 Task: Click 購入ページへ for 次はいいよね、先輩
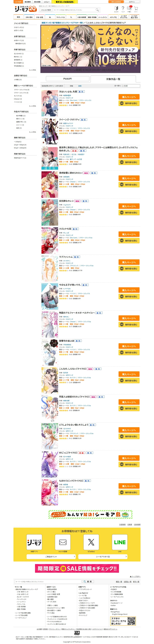[129, 97]
